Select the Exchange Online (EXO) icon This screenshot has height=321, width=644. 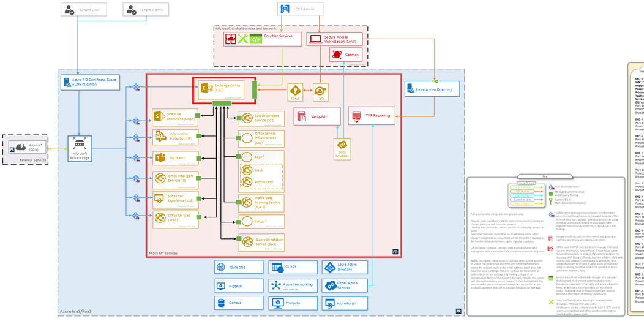click(206, 88)
